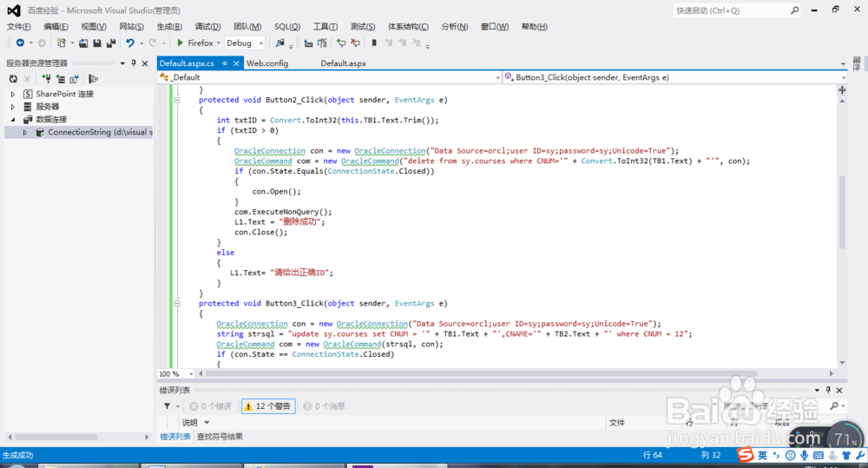
Task: Click Connect to Database icon in Server Explorer
Action: pyautogui.click(x=46, y=79)
